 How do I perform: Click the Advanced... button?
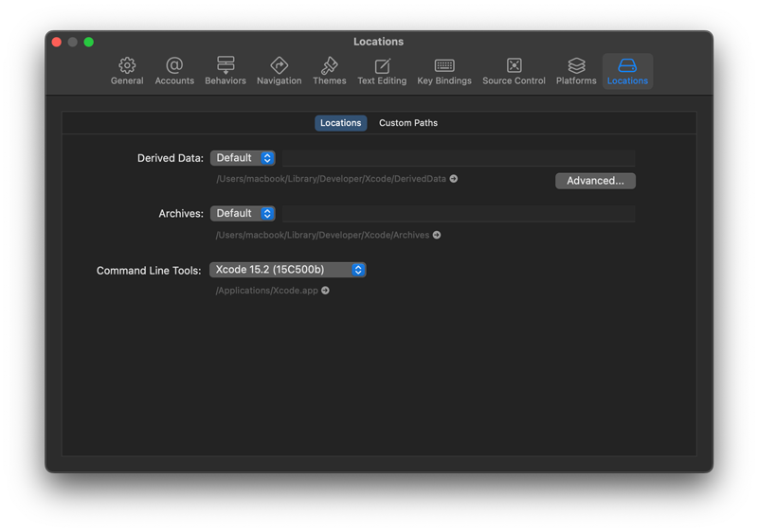595,181
